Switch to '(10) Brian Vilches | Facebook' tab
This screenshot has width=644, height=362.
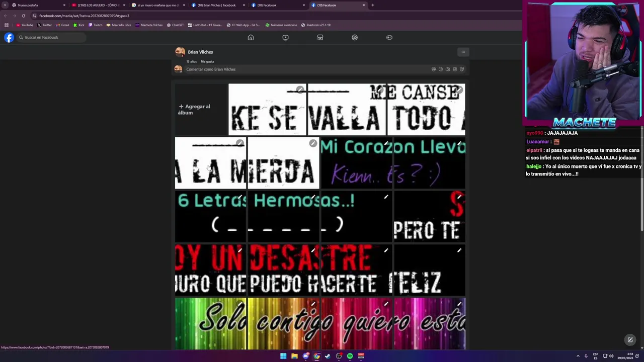pyautogui.click(x=217, y=5)
